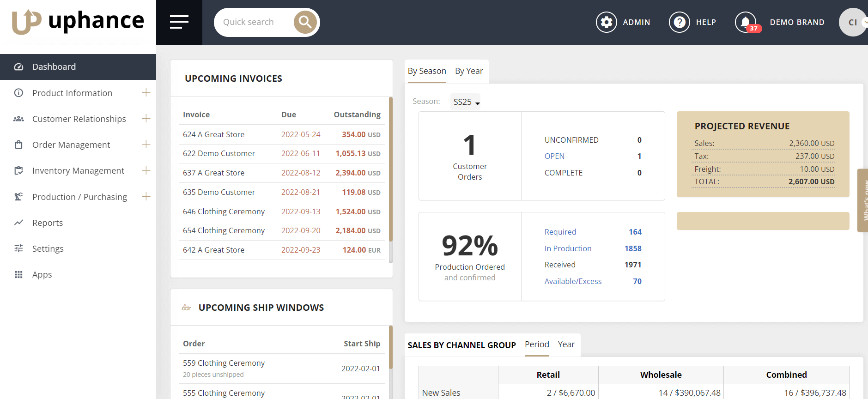Click the Settings sliders icon
Screen dimensions: 868x399
click(x=18, y=248)
